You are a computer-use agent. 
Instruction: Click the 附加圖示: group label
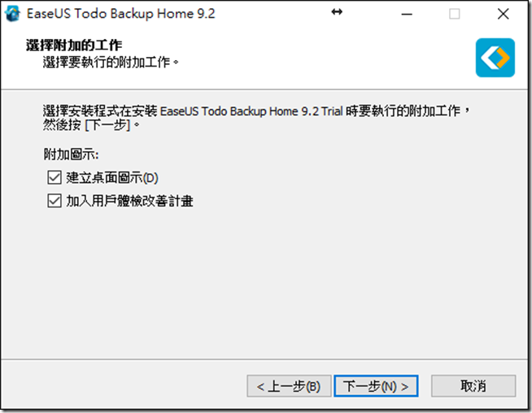point(71,154)
